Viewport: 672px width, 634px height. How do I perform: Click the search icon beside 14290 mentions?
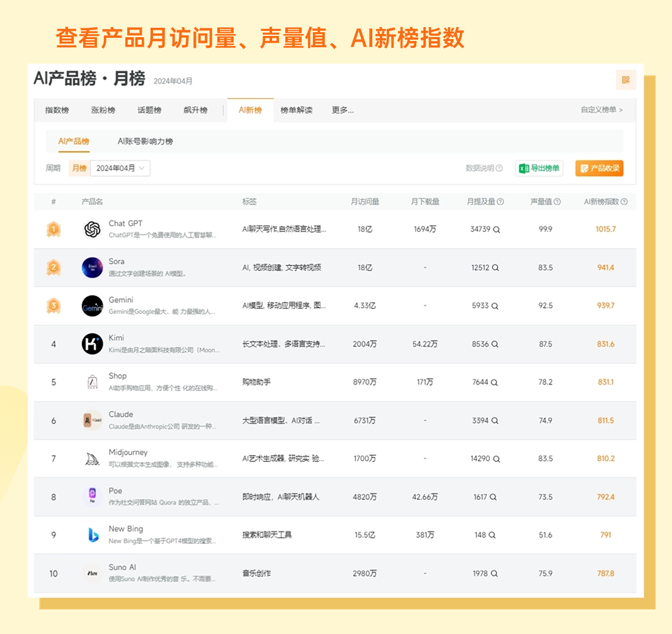(496, 459)
